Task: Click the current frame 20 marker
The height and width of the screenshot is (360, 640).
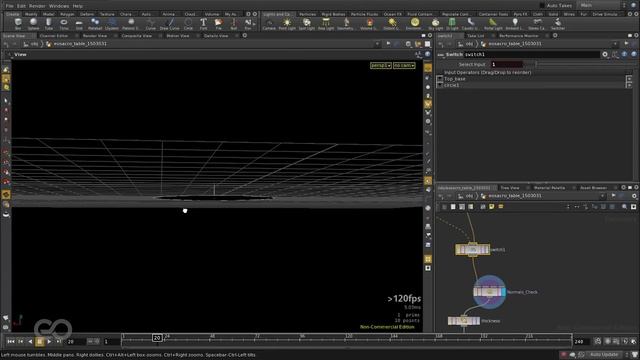Action: [x=157, y=338]
